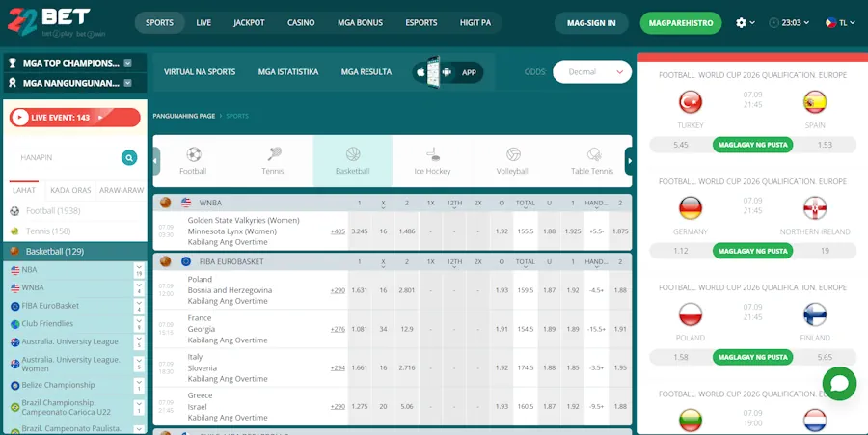This screenshot has height=435, width=868.
Task: Open Football (1938) sidebar category
Action: (x=74, y=211)
